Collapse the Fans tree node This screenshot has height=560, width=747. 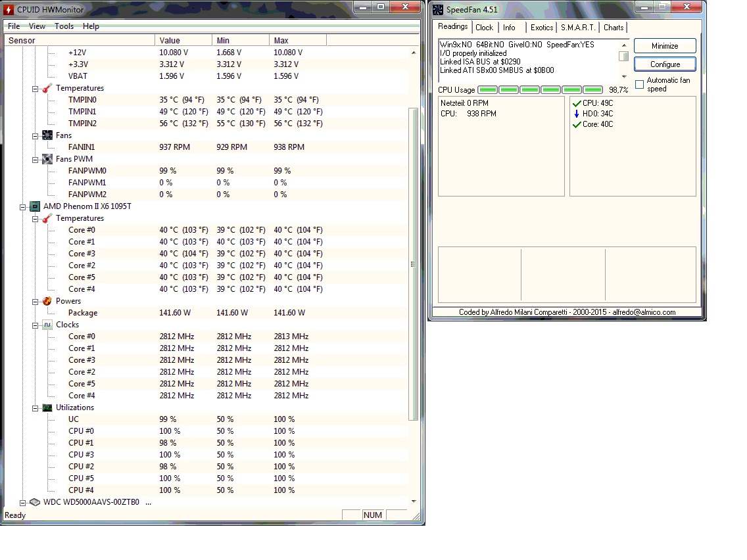35,135
